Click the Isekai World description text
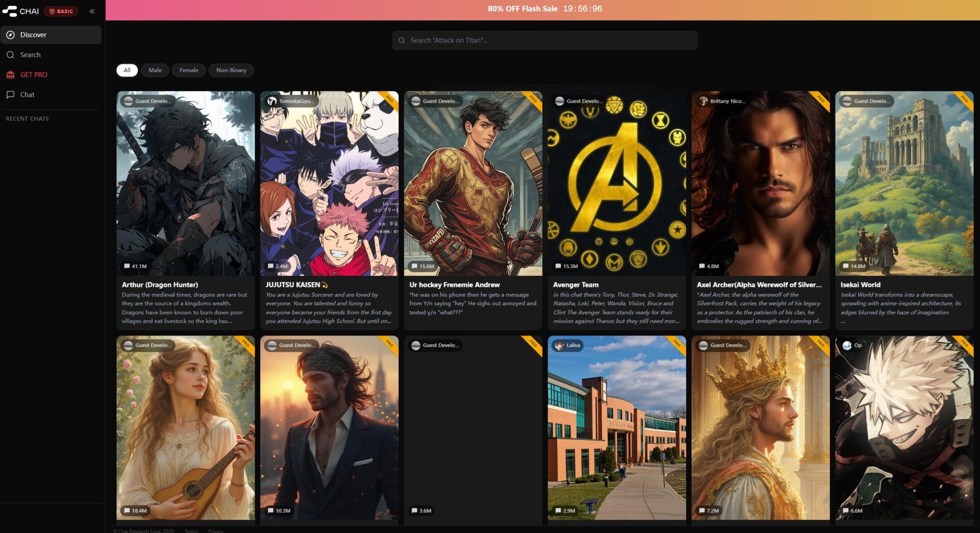This screenshot has width=980, height=533. [900, 308]
